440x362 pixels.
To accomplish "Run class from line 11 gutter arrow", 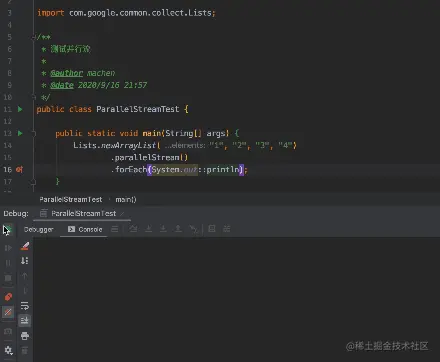I will (x=20, y=109).
